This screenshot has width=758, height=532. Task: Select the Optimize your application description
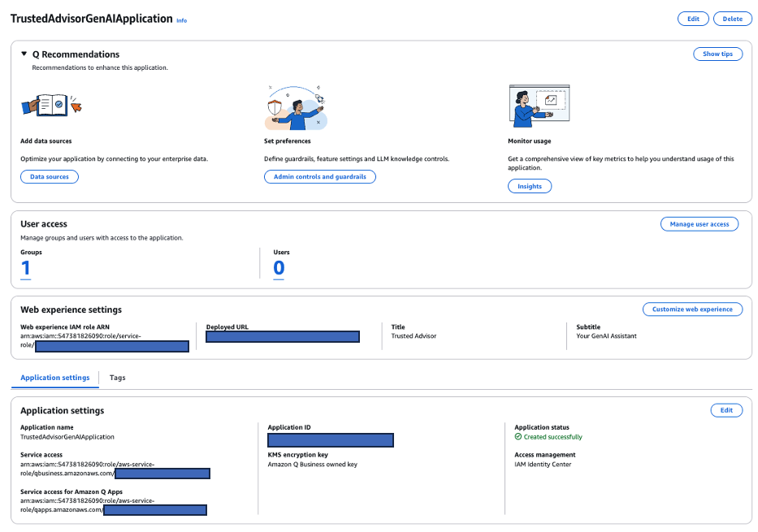(x=114, y=159)
